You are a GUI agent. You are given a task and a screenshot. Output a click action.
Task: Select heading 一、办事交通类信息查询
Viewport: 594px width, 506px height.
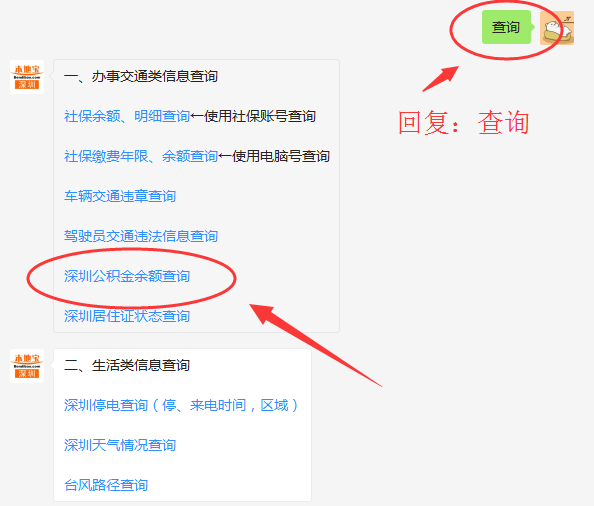[x=141, y=76]
